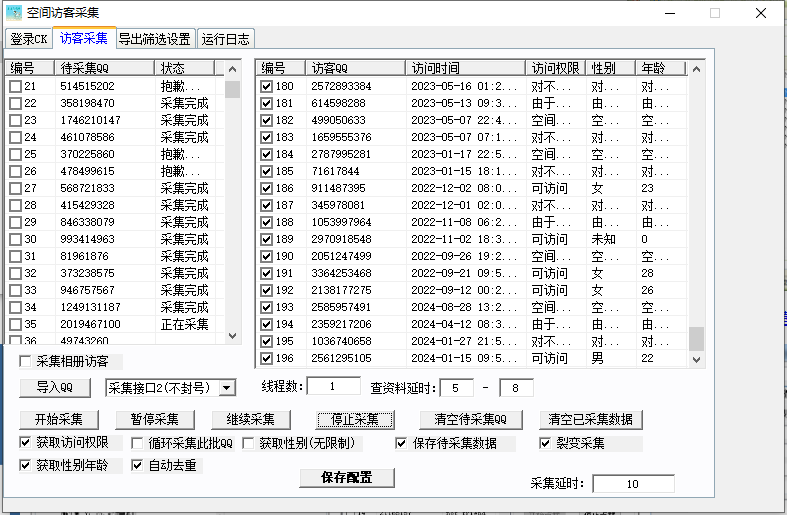Click the up arrow of the left list's scrollbar
The image size is (787, 515).
pos(232,69)
